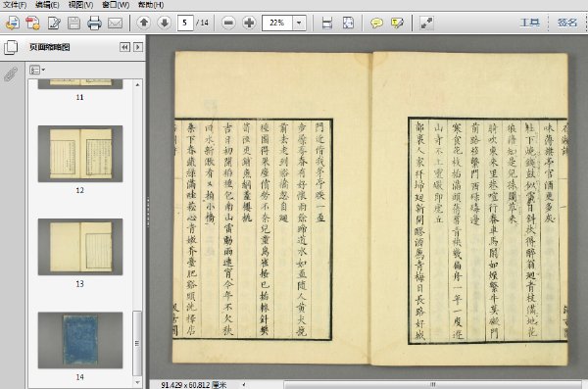Click the highlight text icon

tap(397, 23)
